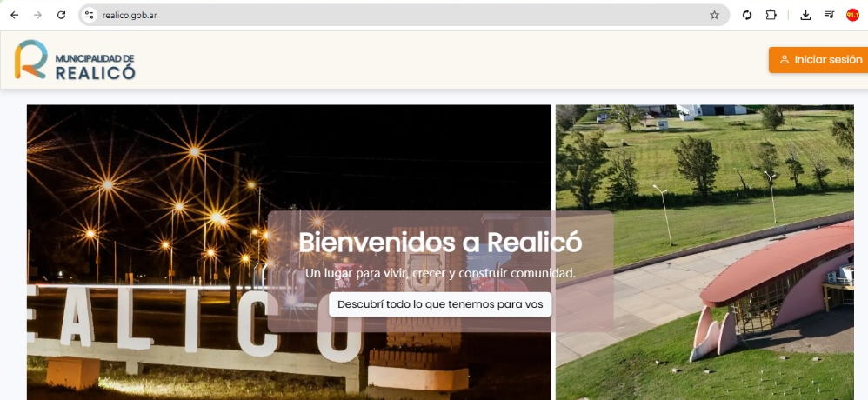The width and height of the screenshot is (868, 400).
Task: Click the Iniciar sesión button
Action: click(x=818, y=60)
